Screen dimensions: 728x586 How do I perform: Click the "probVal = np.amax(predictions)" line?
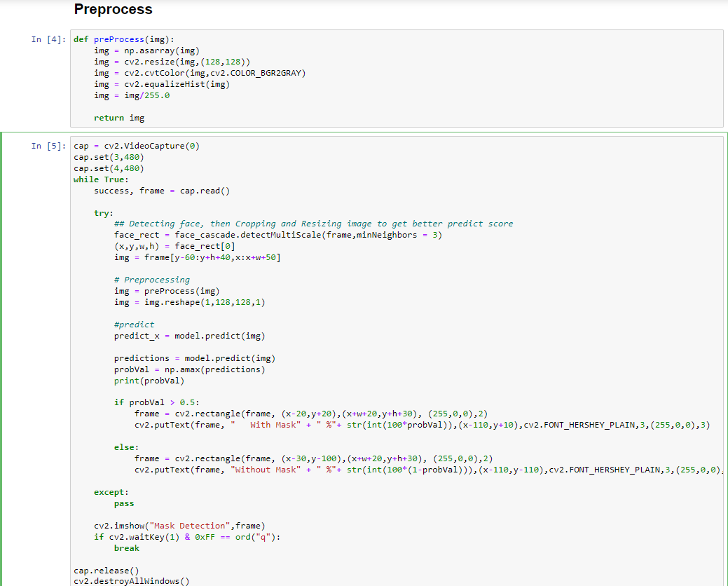point(189,369)
